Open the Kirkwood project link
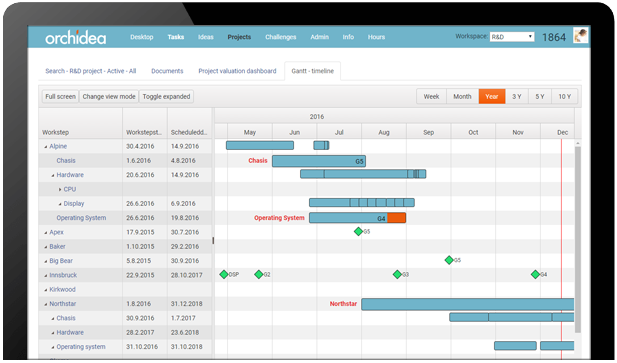Screen dimensions: 617x363 (x=62, y=289)
